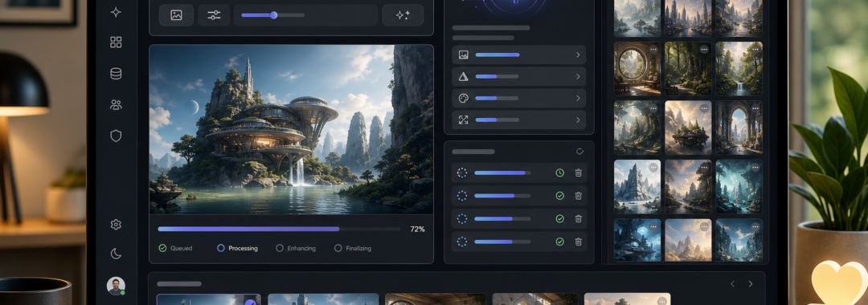Adjust the slider in the palette settings row
Image resolution: width=868 pixels, height=305 pixels.
(x=497, y=99)
